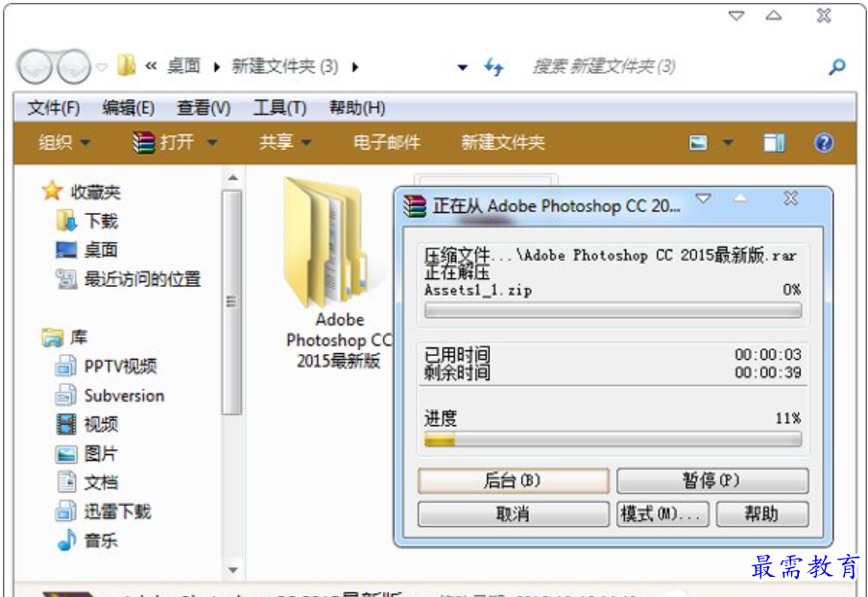868x597 pixels.
Task: Open the 文件(F) menu
Action: click(53, 107)
